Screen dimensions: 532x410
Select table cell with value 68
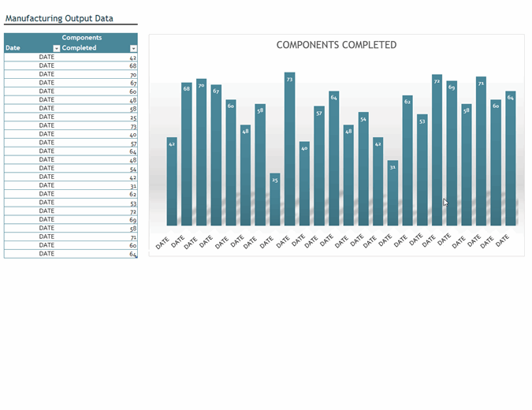coord(99,65)
